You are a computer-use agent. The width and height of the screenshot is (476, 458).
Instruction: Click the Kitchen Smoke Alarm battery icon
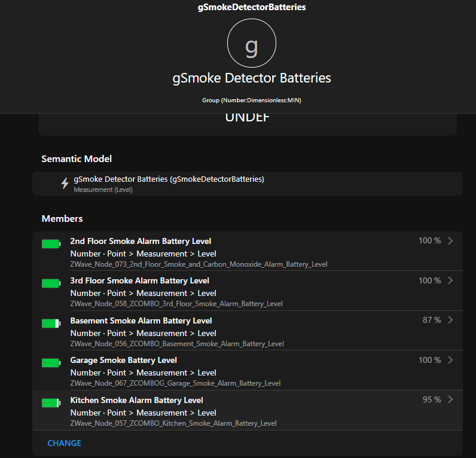(x=51, y=403)
